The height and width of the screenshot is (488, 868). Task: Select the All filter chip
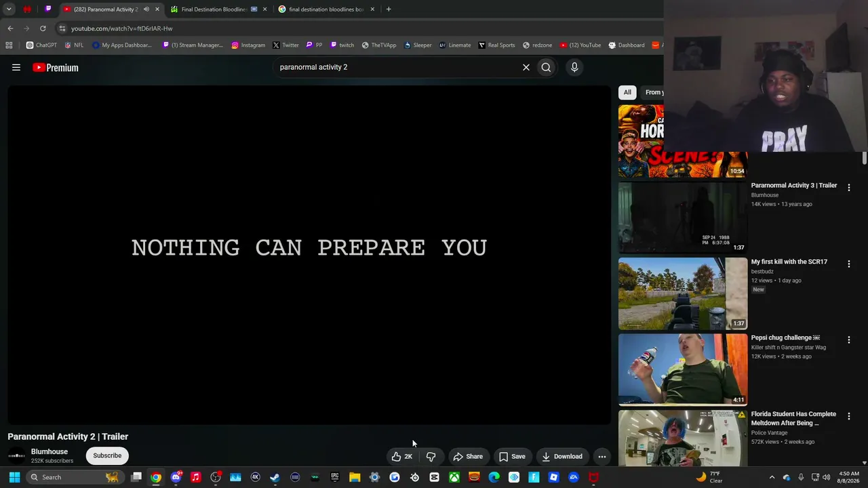627,92
